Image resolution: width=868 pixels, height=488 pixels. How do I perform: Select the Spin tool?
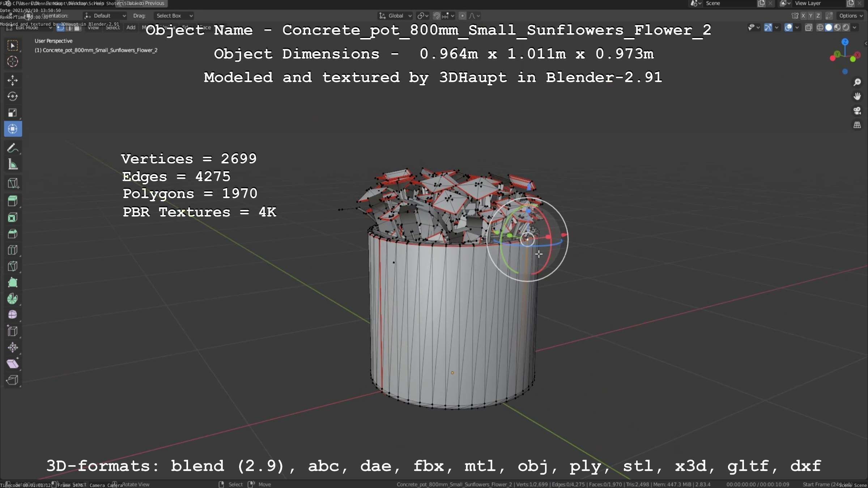coord(13,299)
